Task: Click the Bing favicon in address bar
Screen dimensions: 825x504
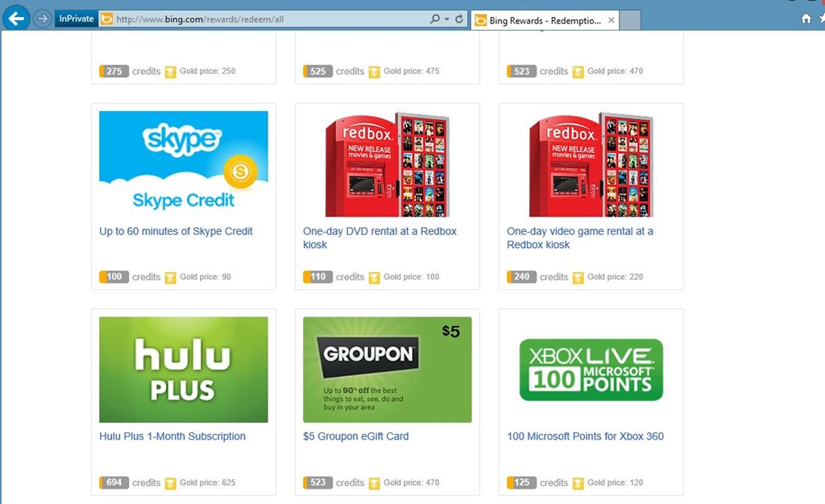Action: [107, 19]
